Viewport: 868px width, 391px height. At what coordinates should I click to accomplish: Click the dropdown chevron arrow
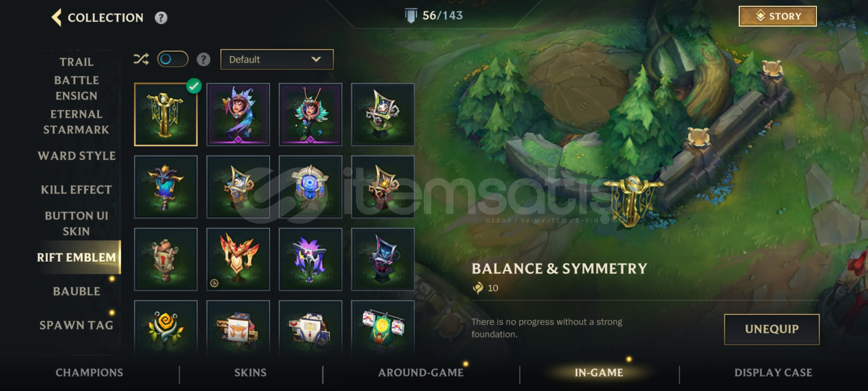[x=316, y=59]
